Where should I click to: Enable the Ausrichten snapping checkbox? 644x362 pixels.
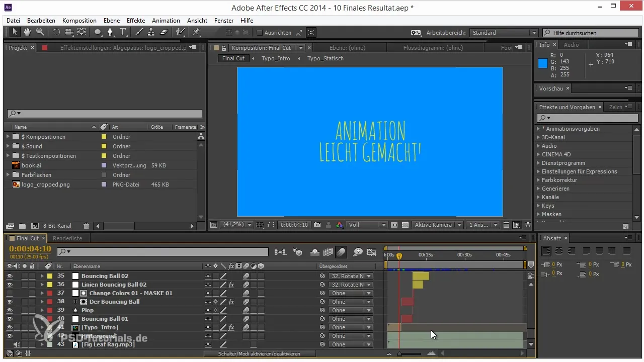pyautogui.click(x=260, y=33)
